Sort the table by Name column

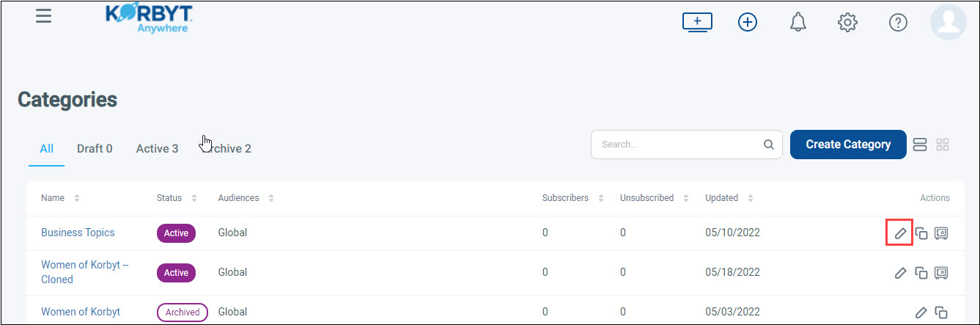pyautogui.click(x=77, y=198)
